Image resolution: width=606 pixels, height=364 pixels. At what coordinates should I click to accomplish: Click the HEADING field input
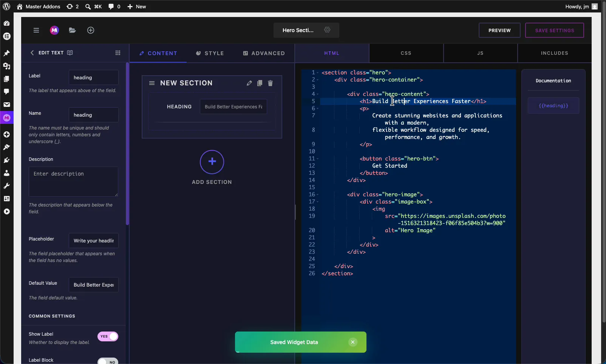coord(233,106)
